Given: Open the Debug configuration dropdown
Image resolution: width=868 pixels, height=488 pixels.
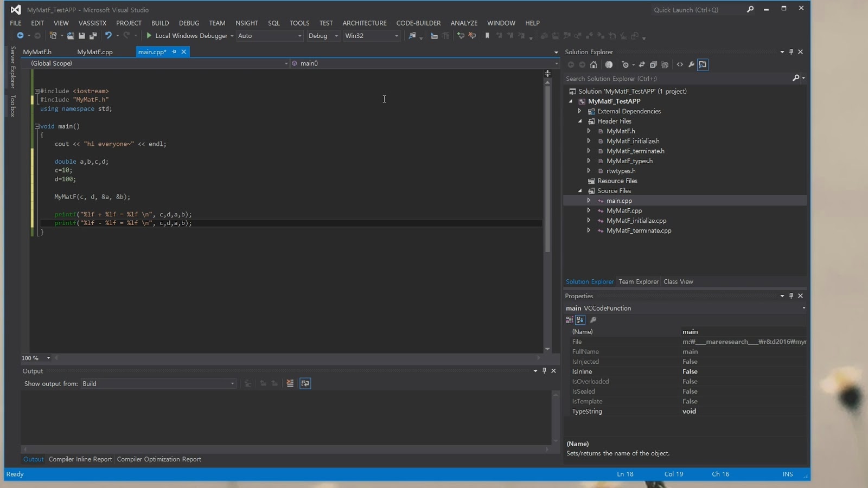Looking at the screenshot, I should (323, 36).
